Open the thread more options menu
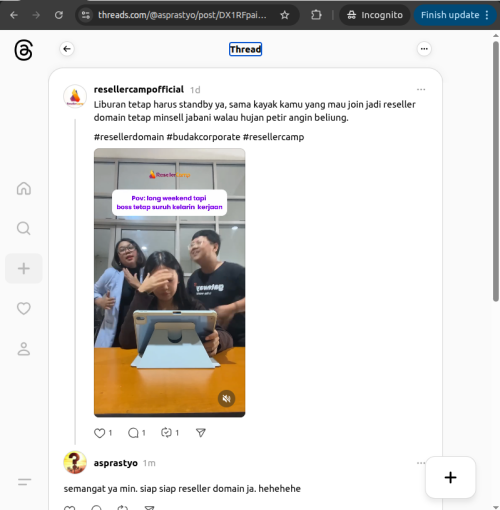 424,49
